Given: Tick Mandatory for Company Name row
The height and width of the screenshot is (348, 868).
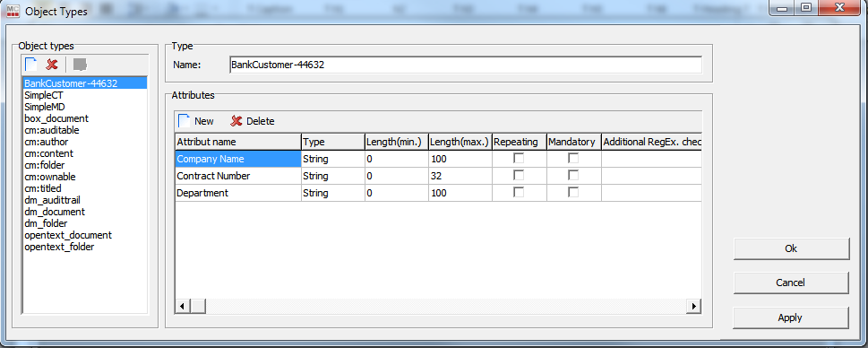Looking at the screenshot, I should [573, 159].
